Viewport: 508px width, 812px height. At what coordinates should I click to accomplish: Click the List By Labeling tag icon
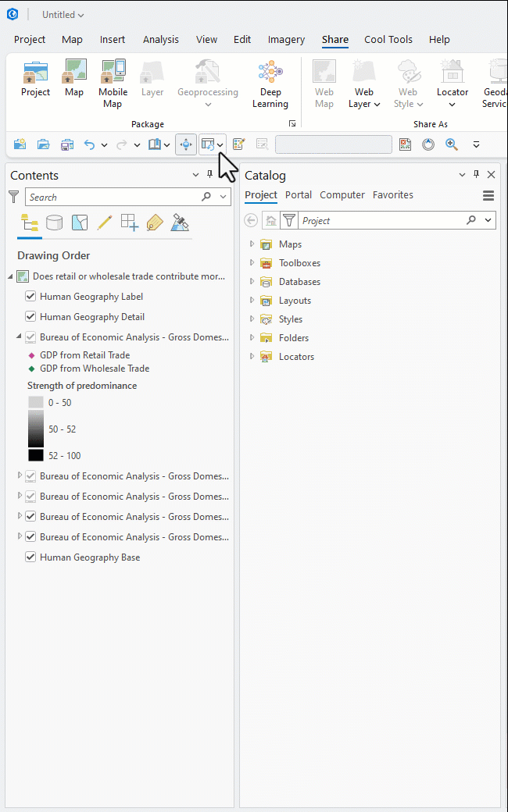pos(154,223)
